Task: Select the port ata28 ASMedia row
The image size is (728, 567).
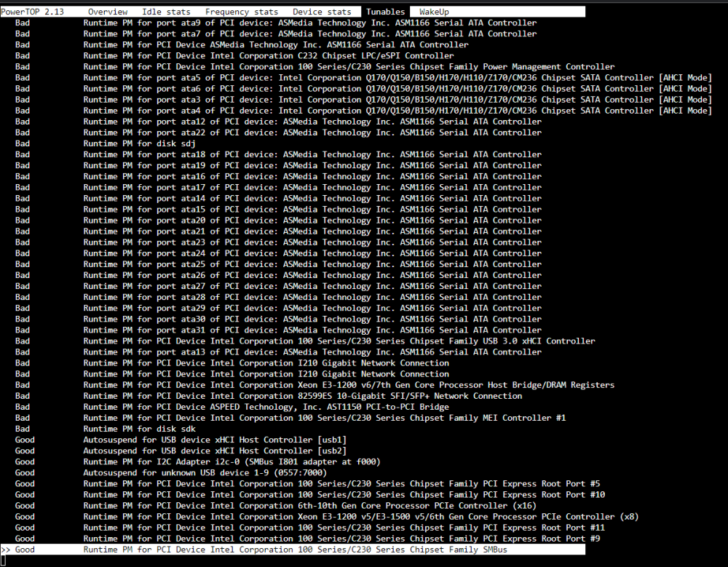Action: click(x=278, y=297)
